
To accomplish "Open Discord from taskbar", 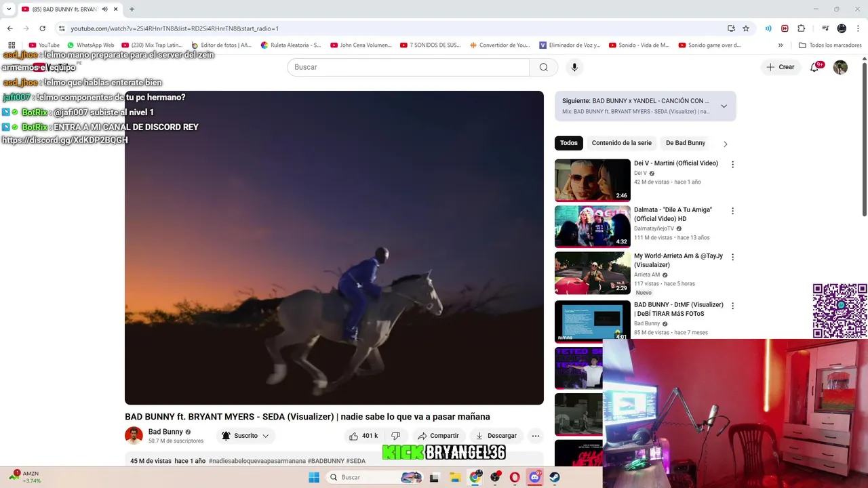I will tap(535, 477).
